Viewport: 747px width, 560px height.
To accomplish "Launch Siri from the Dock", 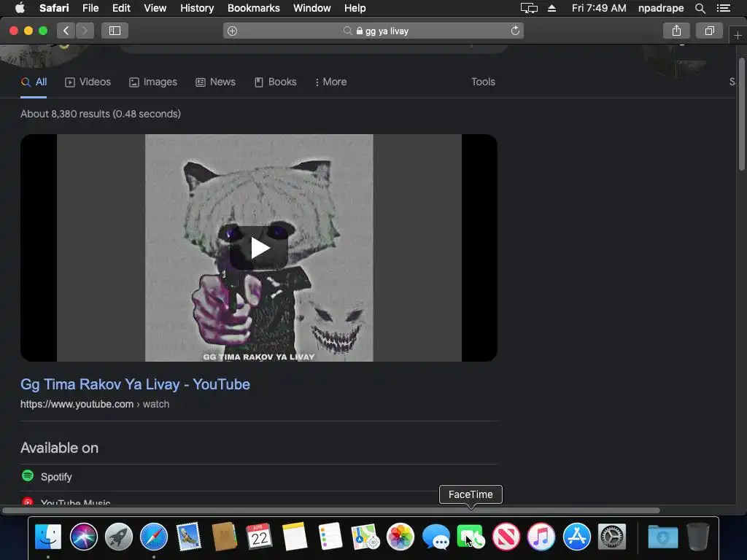I will 83,537.
